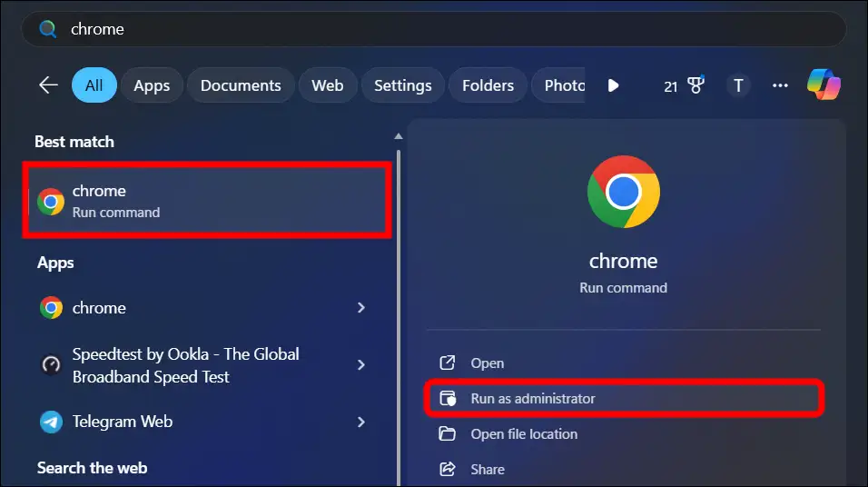Click the Share arrow icon
This screenshot has height=487, width=868.
point(448,469)
